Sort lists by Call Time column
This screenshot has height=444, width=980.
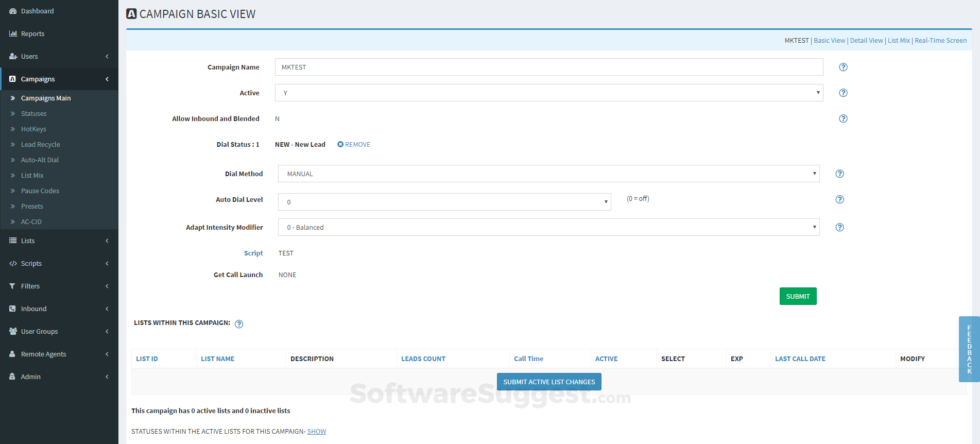point(528,358)
